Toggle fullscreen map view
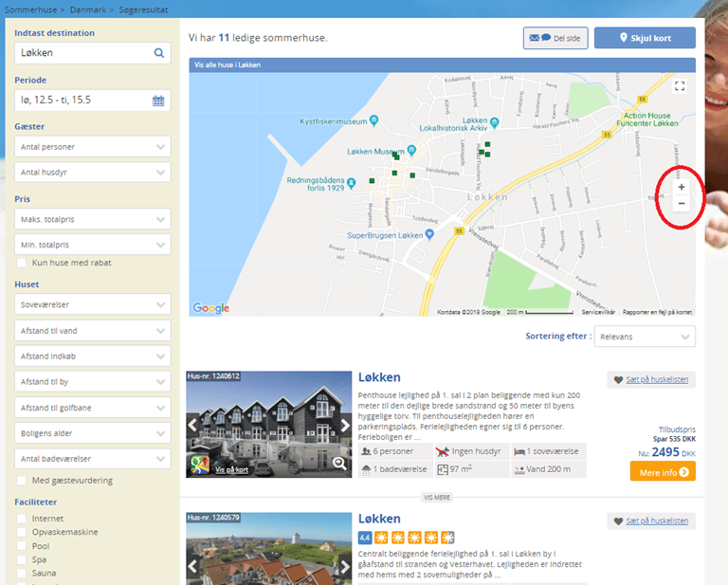728x585 pixels. [x=679, y=86]
